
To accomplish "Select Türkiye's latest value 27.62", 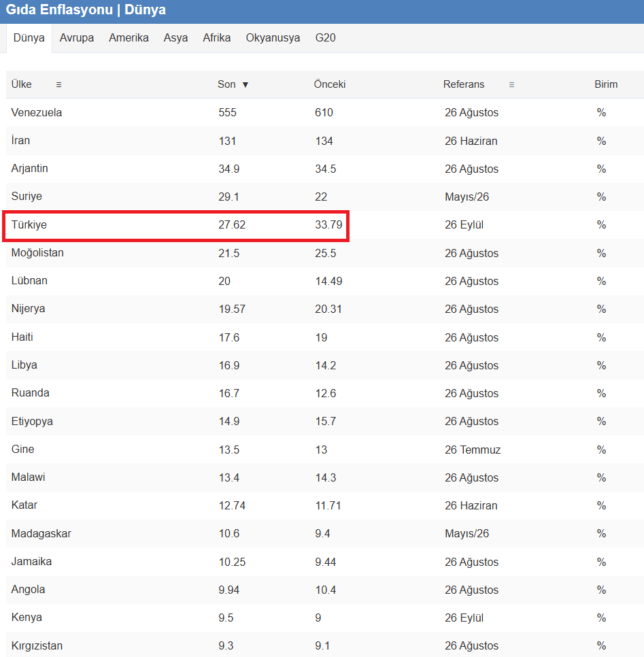I will [232, 225].
